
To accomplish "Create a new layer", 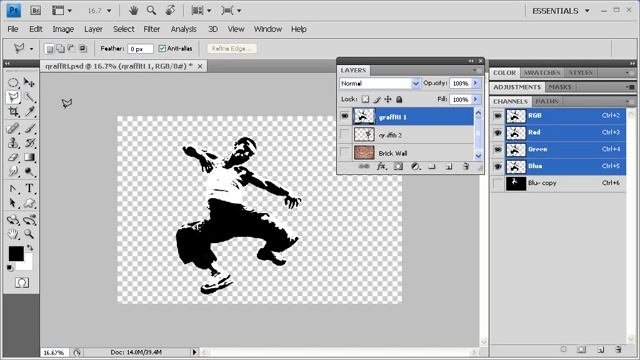I will pos(449,167).
